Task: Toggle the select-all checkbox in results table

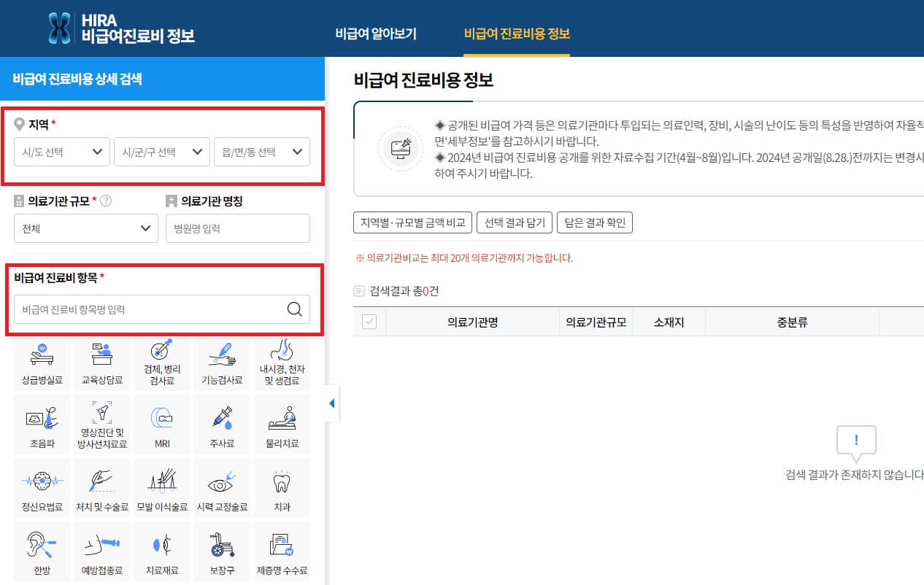Action: 369,321
